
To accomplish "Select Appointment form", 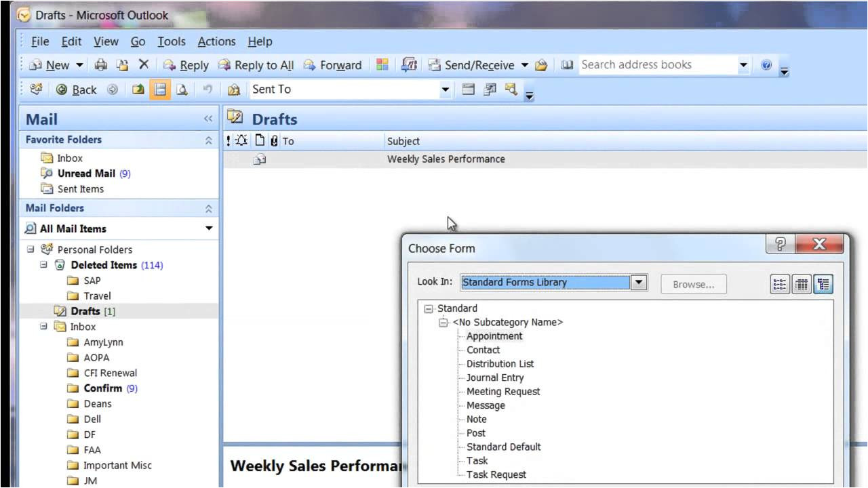I will click(494, 336).
